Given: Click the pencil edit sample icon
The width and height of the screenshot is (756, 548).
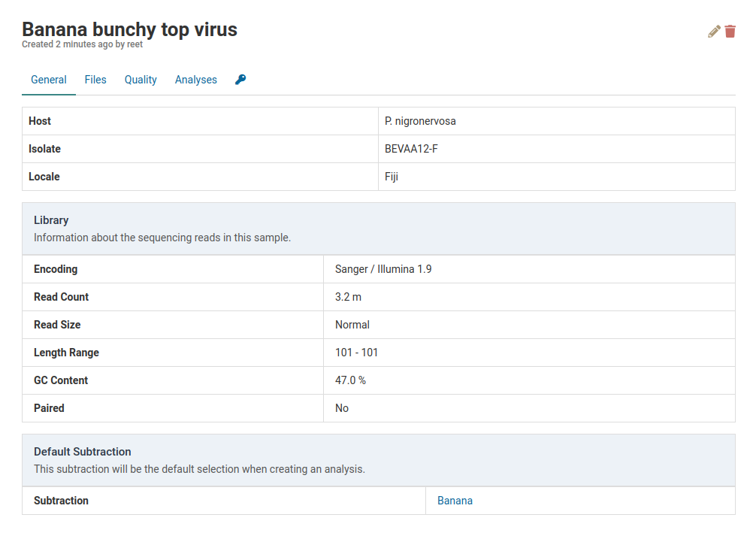Looking at the screenshot, I should point(714,32).
